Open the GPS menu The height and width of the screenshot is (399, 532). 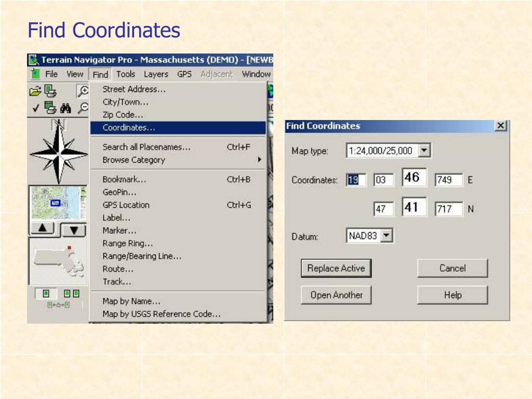tap(184, 74)
